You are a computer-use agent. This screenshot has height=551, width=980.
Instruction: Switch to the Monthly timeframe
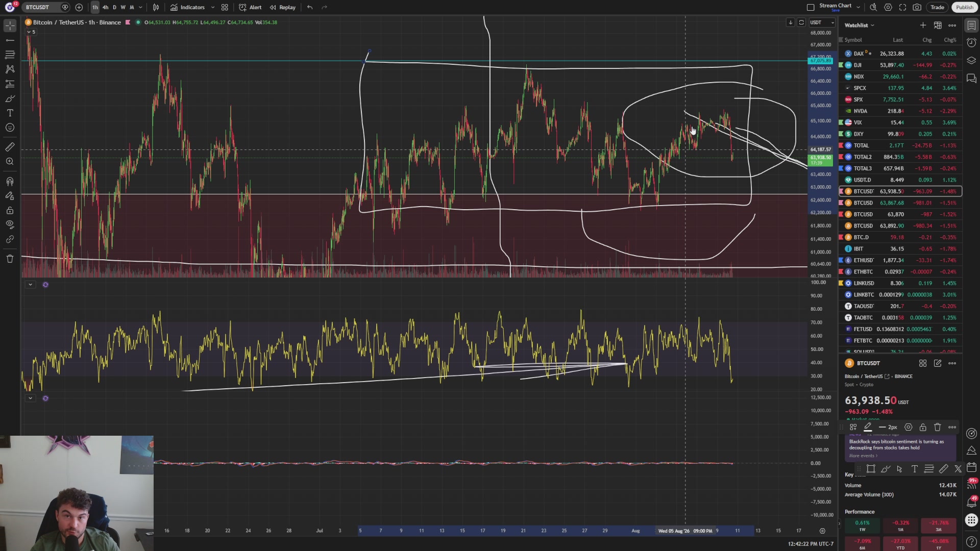(132, 7)
